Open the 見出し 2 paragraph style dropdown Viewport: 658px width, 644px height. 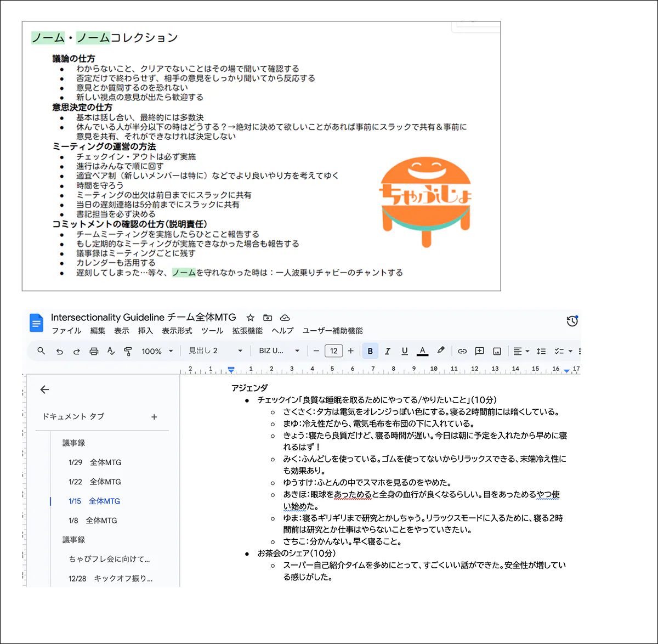coord(215,351)
